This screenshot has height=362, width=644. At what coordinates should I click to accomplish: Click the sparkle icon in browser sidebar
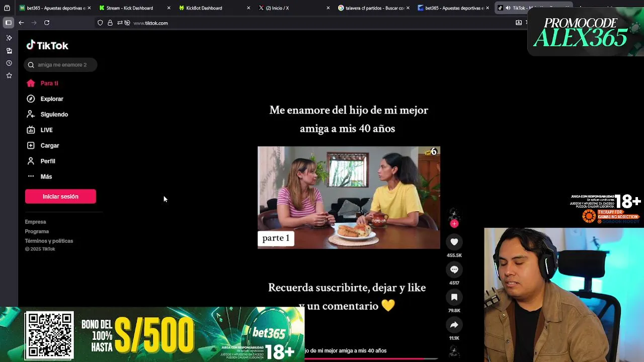pos(9,38)
